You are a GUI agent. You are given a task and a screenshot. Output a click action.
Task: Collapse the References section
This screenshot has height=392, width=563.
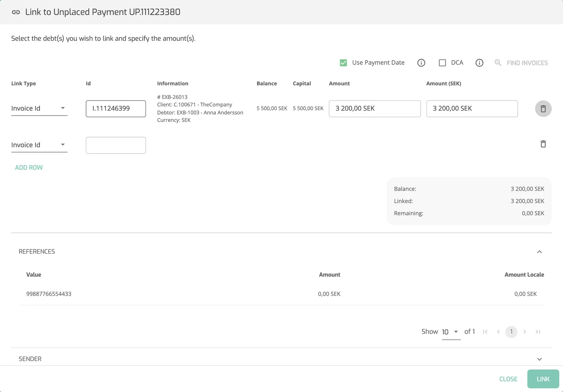click(x=540, y=252)
